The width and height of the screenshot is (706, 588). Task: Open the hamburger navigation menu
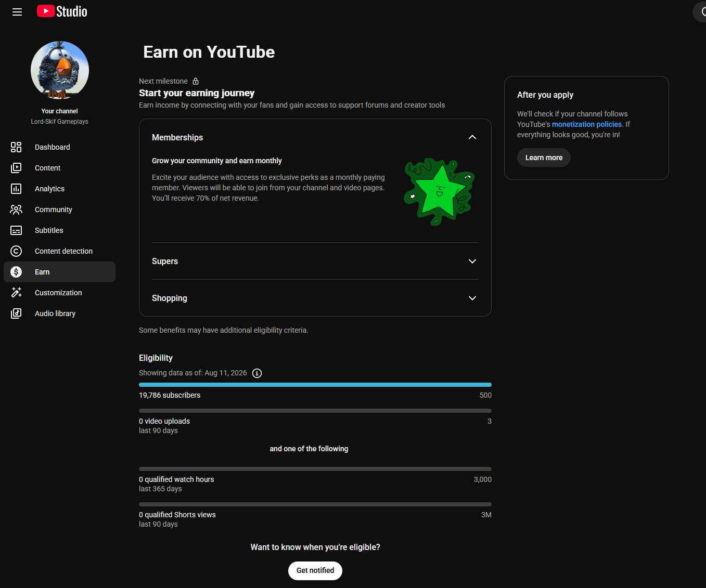pos(17,12)
